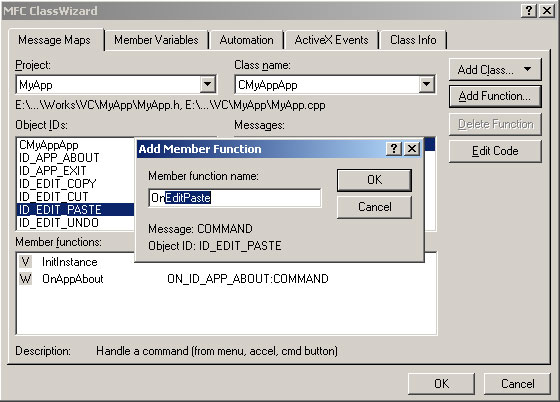This screenshot has height=402, width=560.
Task: Switch to the Member Variables tab
Action: (x=156, y=40)
